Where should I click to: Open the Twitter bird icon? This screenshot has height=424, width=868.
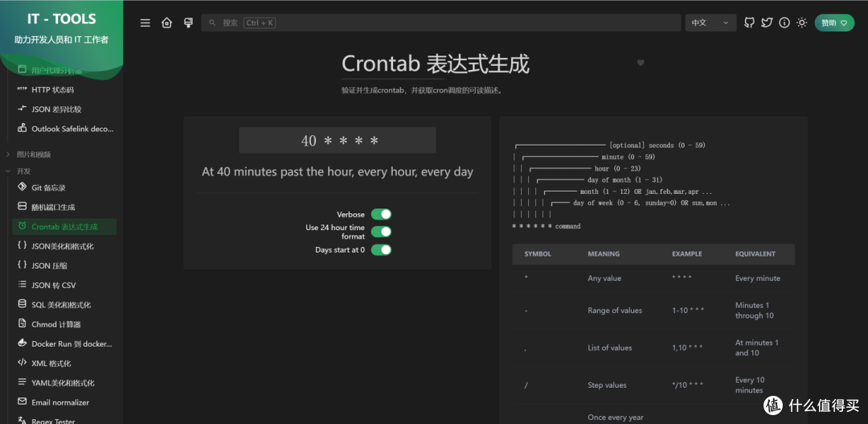tap(767, 23)
